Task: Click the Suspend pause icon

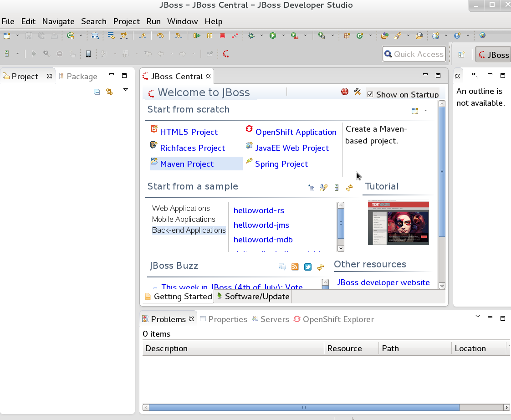Action: [x=210, y=36]
